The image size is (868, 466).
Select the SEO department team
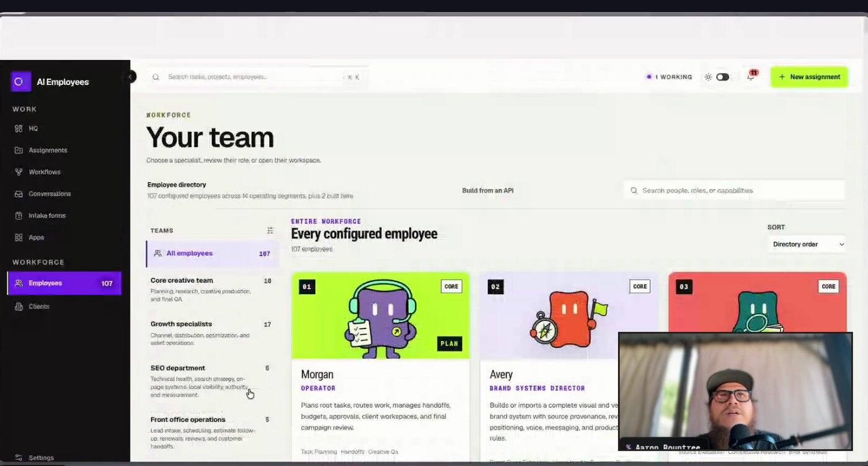[x=211, y=380]
